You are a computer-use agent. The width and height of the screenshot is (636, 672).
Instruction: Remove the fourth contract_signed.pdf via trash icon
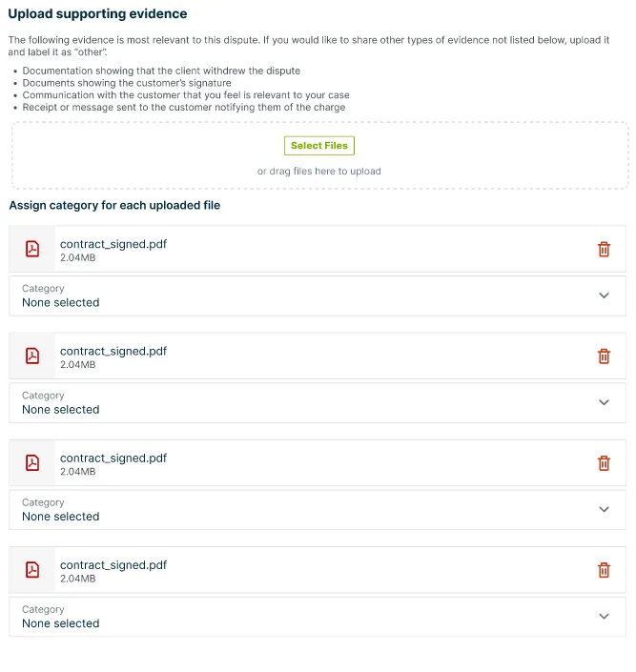coord(604,570)
